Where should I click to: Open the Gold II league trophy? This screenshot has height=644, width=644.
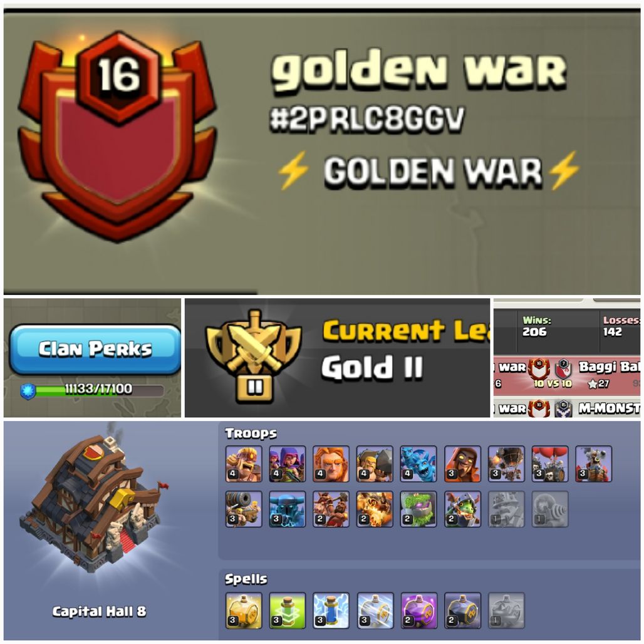point(254,356)
